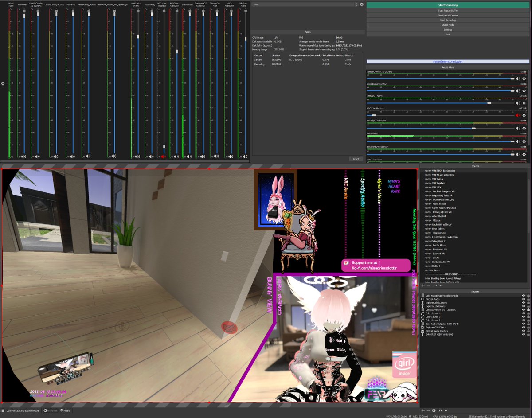
Task: Open gear menu for DiscordCanaryAUDIO in Audio Mixer
Action: pyautogui.click(x=524, y=90)
